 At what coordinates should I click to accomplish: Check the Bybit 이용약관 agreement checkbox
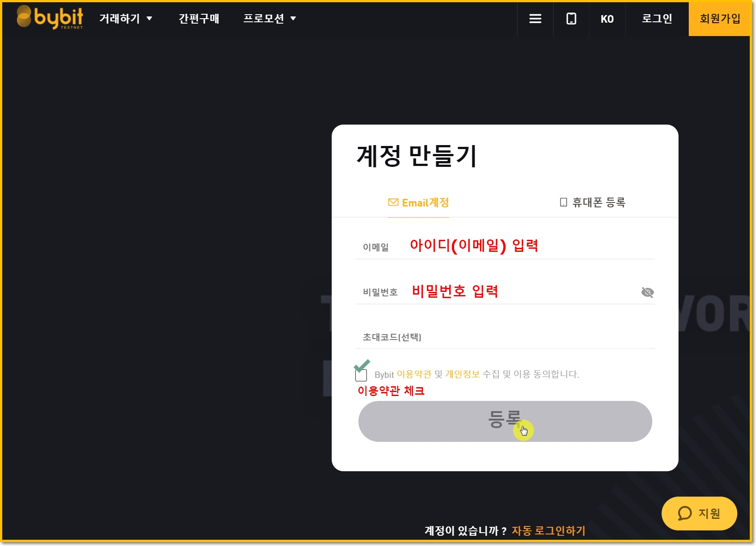point(360,376)
